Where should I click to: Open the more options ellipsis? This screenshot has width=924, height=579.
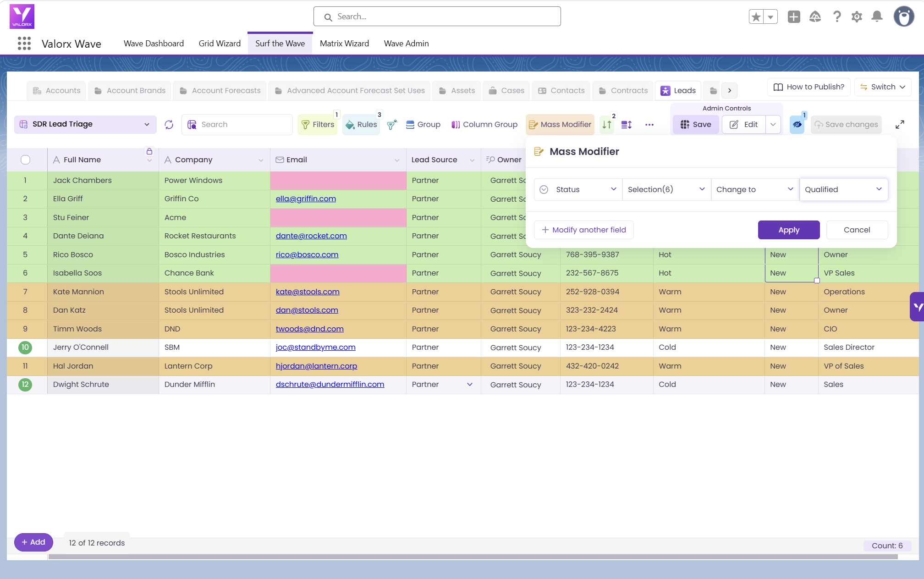click(649, 125)
